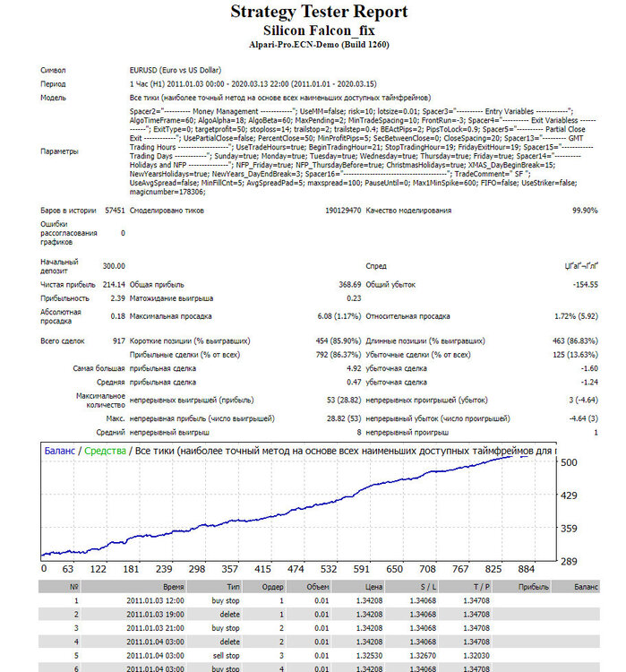The height and width of the screenshot is (672, 626).
Task: Select the consecutive loss value -4.64 (3)
Action: (x=584, y=418)
